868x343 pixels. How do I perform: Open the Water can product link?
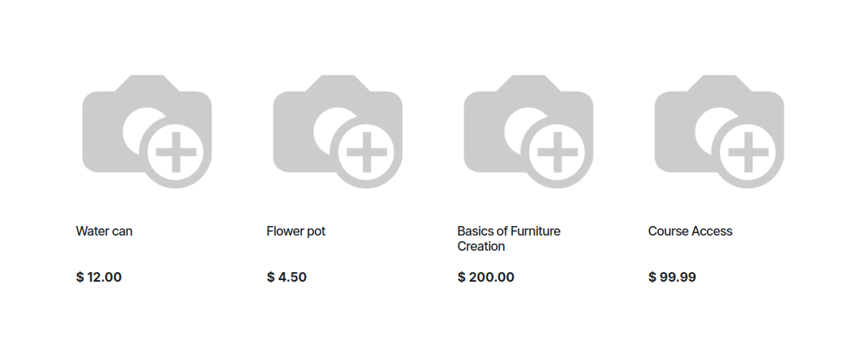104,231
